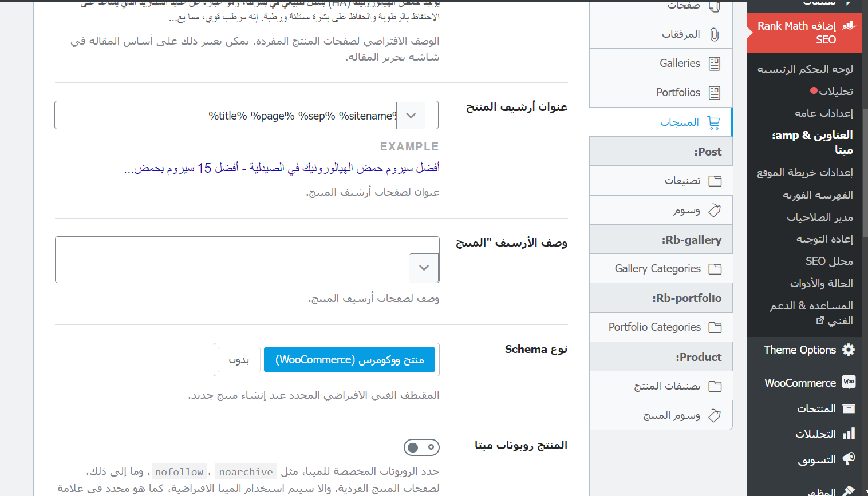The height and width of the screenshot is (496, 868).
Task: Click the shopping cart icon for المنتجات tab
Action: 713,122
